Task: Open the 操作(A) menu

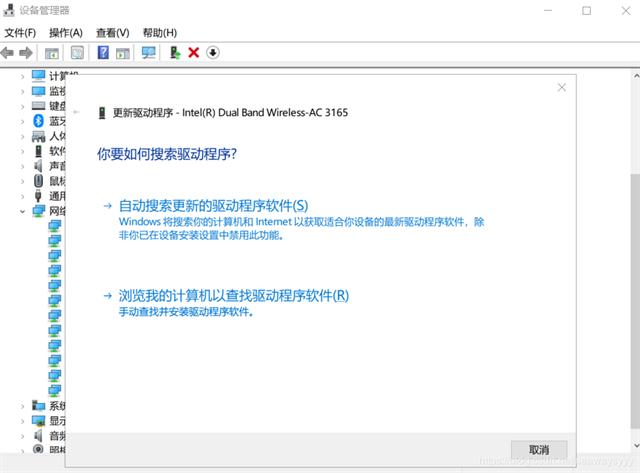Action: tap(66, 33)
